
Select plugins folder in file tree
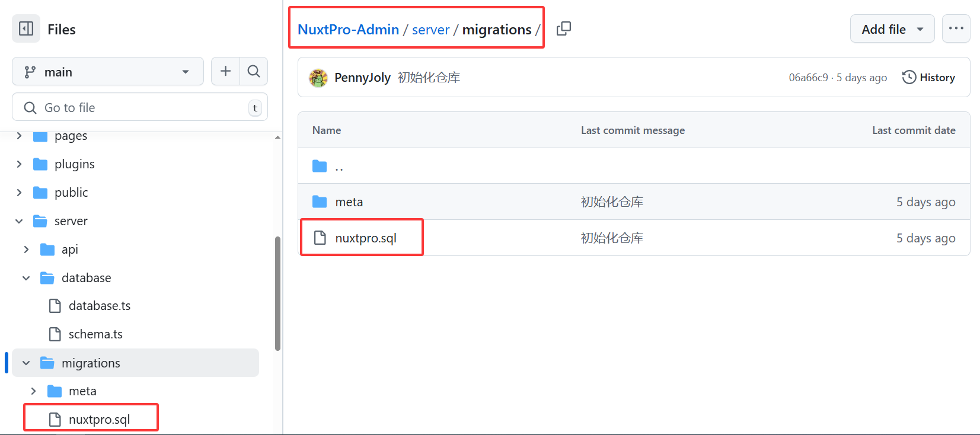(x=74, y=164)
